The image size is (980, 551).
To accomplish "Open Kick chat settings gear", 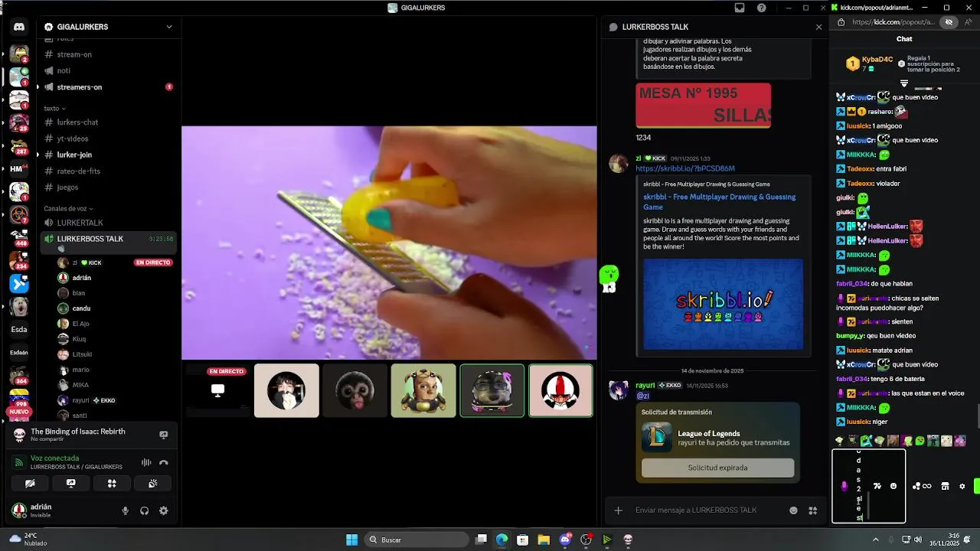I will click(x=962, y=486).
